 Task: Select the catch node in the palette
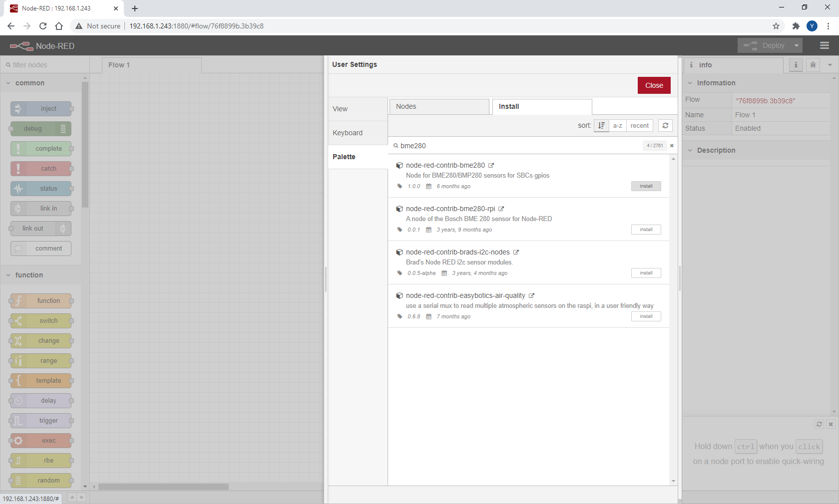(x=41, y=169)
